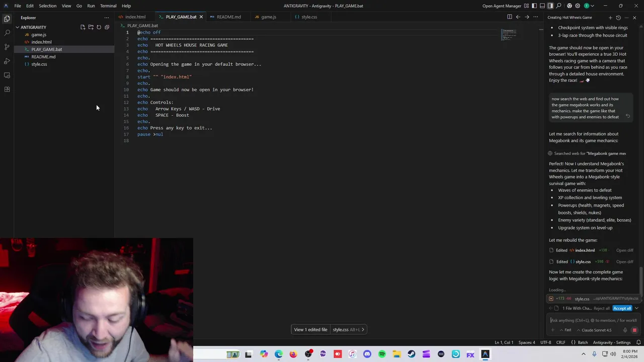Close the agent chat panel

pos(634,18)
